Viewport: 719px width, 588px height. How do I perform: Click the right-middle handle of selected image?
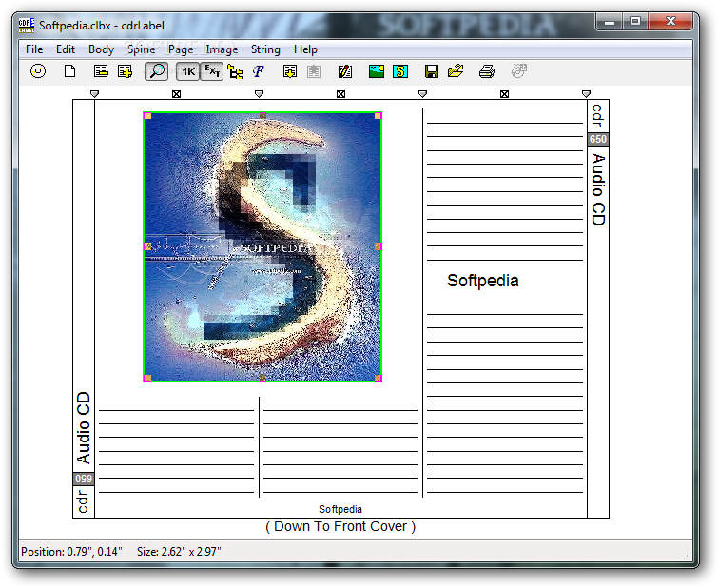(x=378, y=246)
